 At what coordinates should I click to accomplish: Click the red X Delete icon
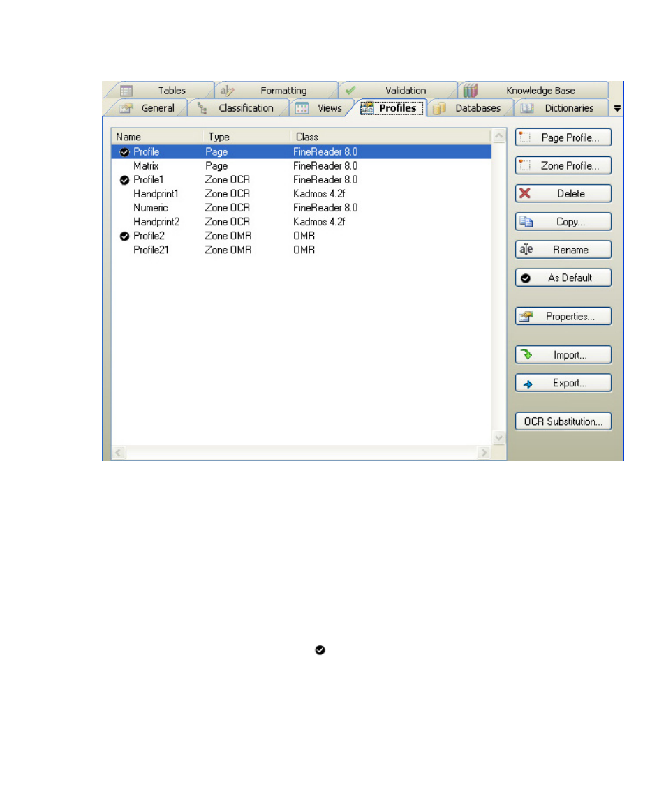pyautogui.click(x=525, y=193)
